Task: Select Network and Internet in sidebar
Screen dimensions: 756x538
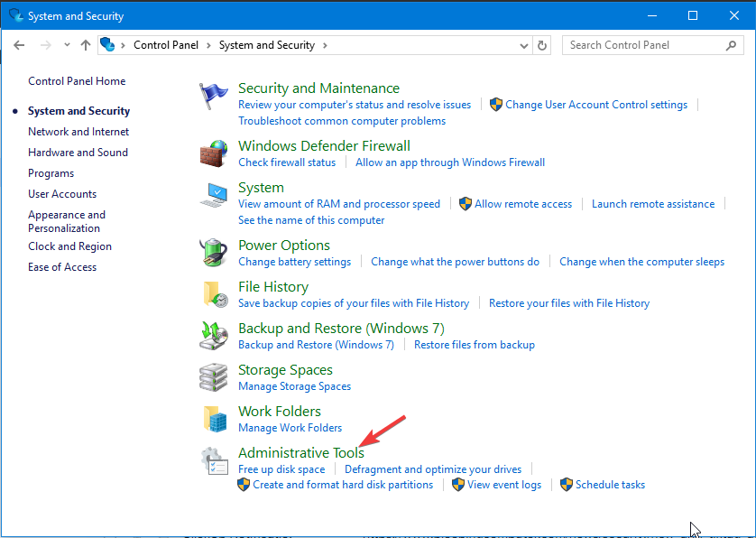Action: pos(78,132)
